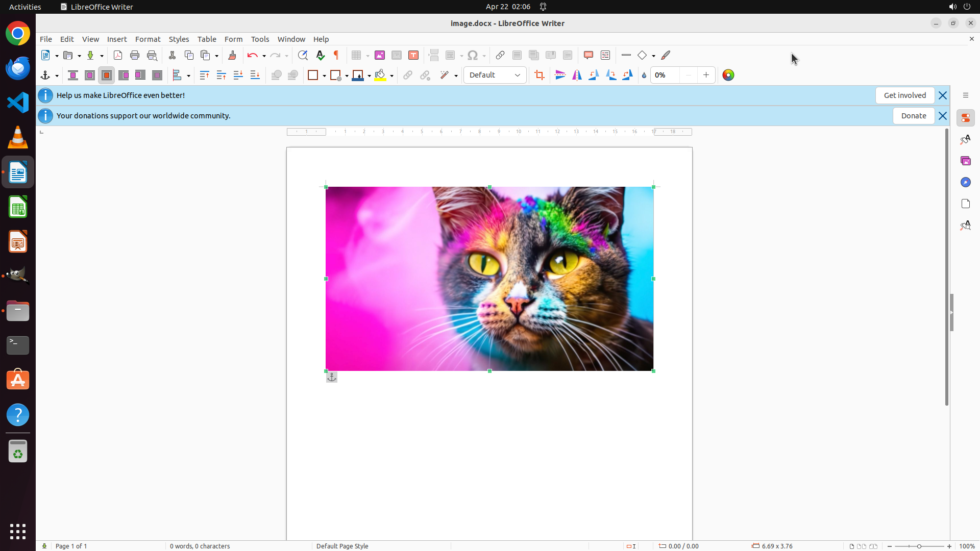The height and width of the screenshot is (551, 980).
Task: Open the image filter mode dropdown showing Default
Action: tap(495, 75)
